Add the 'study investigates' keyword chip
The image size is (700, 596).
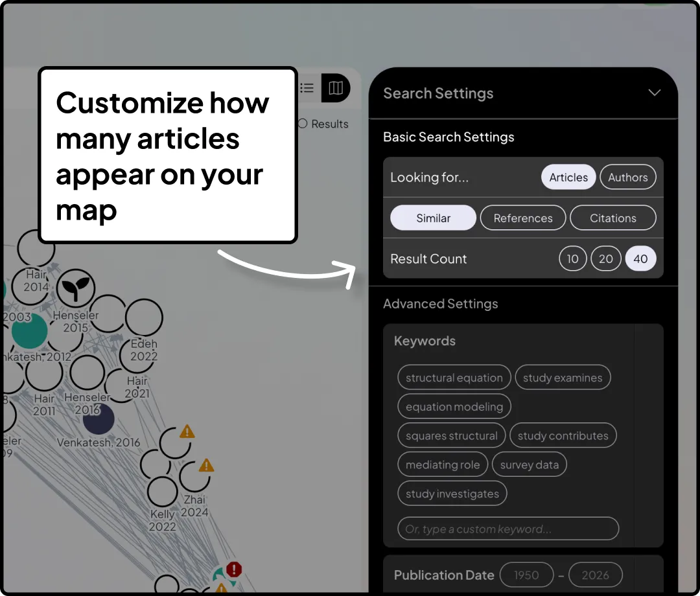tap(452, 494)
